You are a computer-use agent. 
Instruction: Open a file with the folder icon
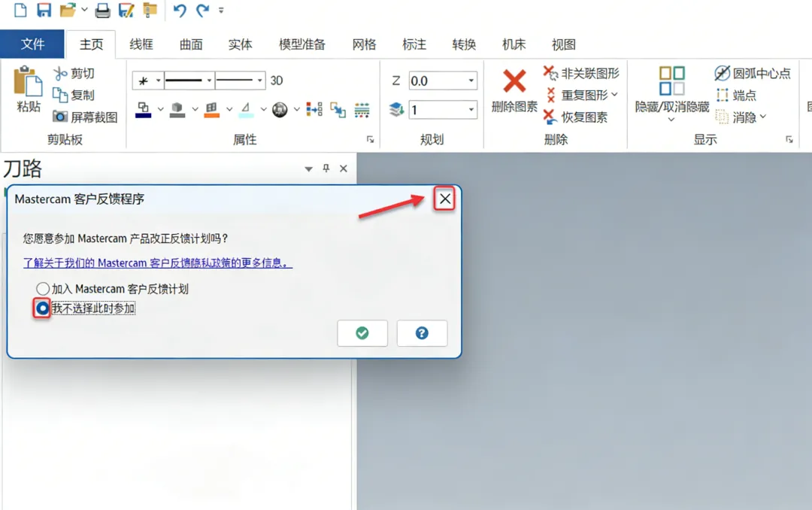coord(68,10)
